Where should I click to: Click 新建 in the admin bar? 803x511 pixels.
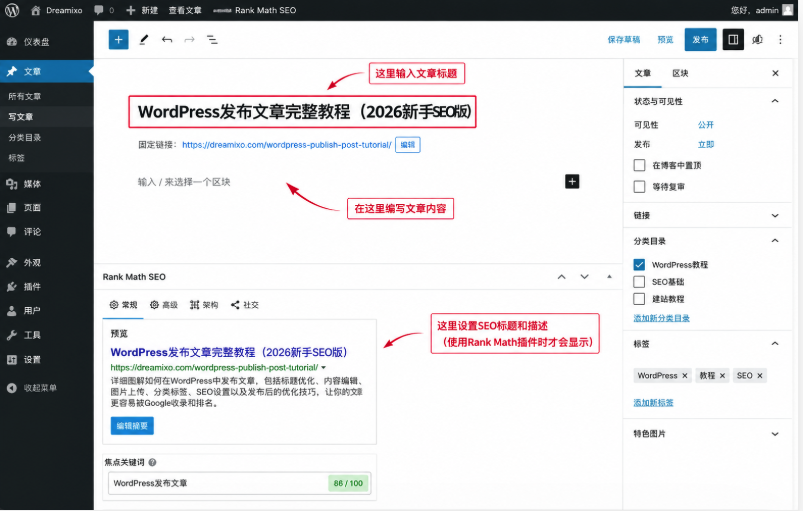[x=142, y=10]
